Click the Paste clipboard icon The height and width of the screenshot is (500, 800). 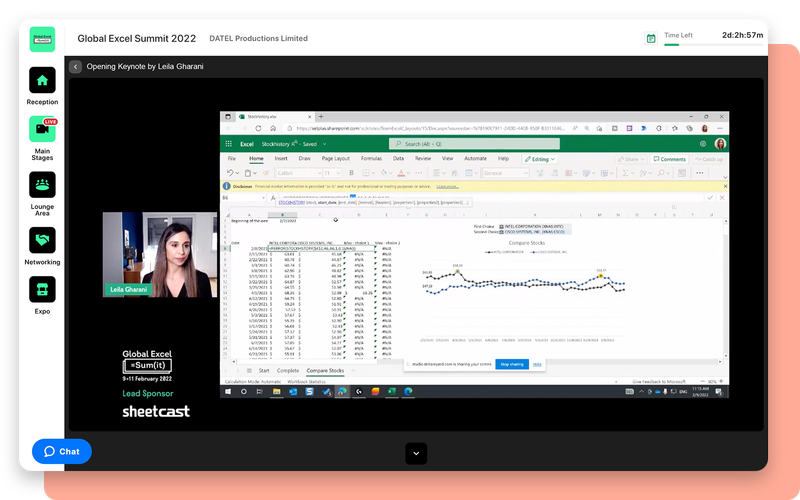click(x=247, y=173)
